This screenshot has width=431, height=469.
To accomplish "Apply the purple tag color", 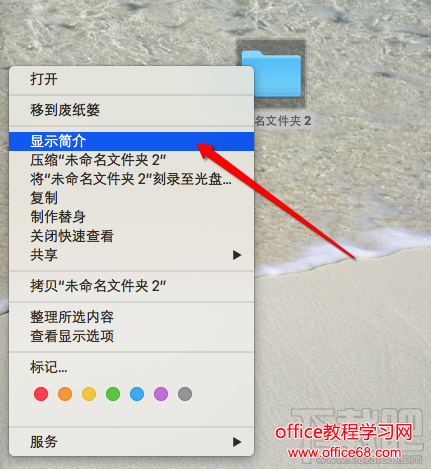I will tap(161, 394).
